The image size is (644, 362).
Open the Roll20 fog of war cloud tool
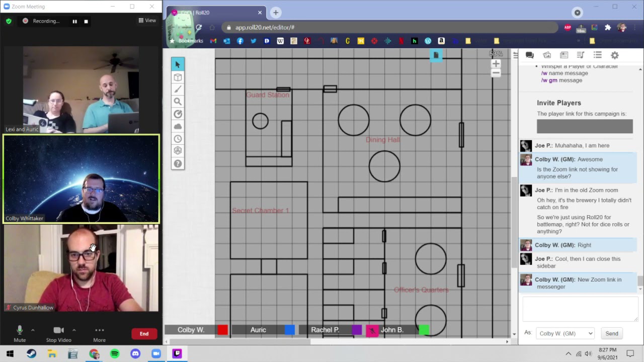178,126
